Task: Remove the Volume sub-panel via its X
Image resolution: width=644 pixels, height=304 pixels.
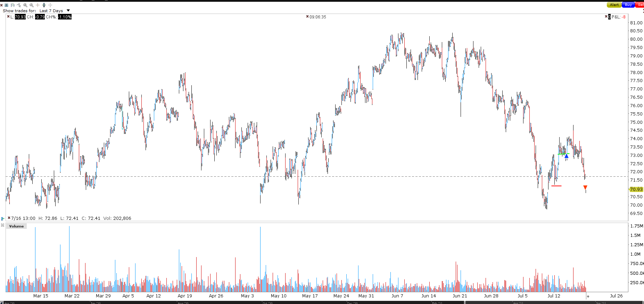Action: point(2,225)
